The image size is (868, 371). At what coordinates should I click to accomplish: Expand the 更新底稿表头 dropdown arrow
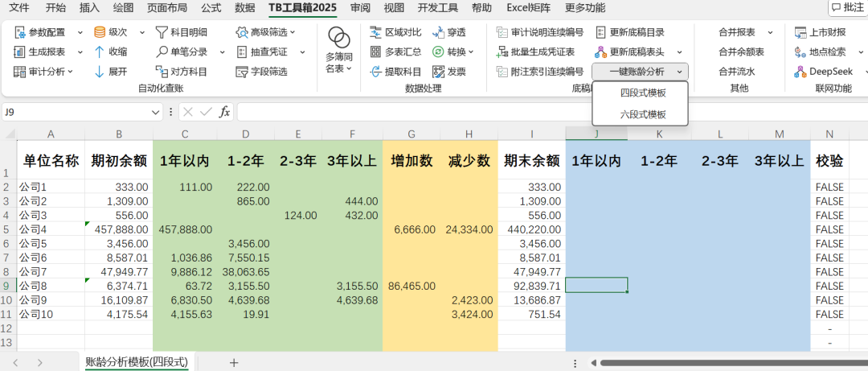(679, 52)
